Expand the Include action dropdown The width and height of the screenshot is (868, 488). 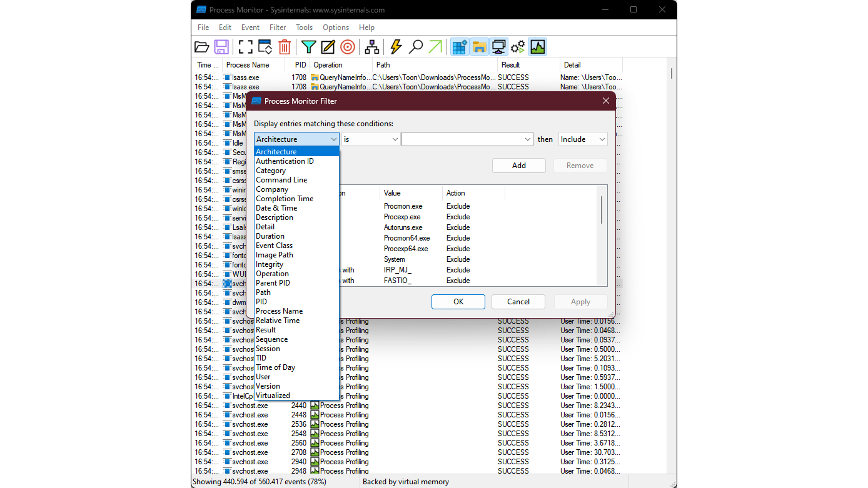(583, 139)
